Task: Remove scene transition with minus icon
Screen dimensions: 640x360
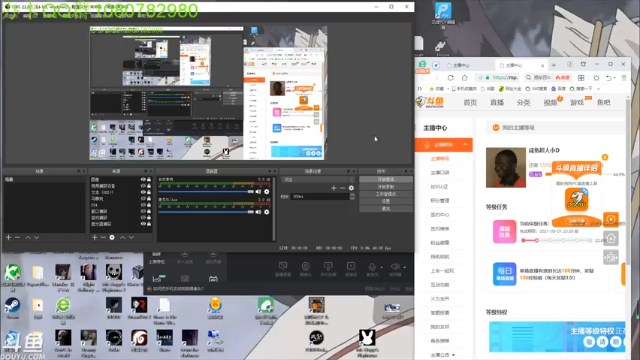Action: point(342,188)
